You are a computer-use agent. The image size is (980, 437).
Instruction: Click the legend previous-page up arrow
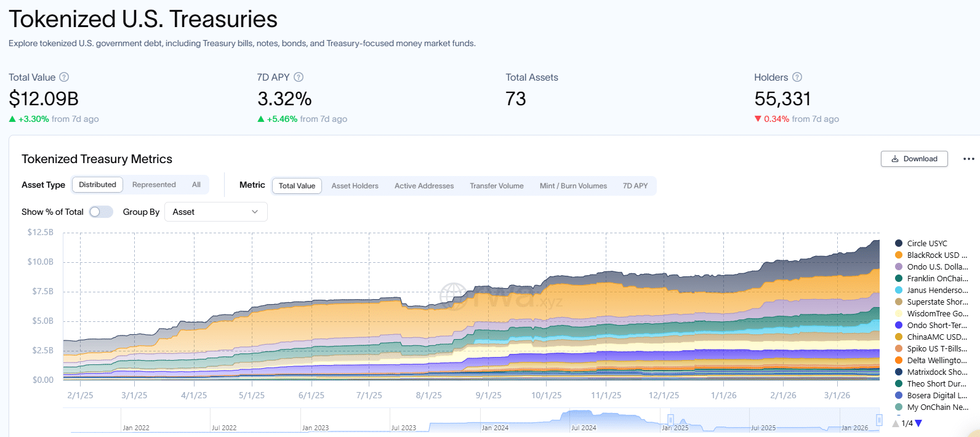(x=896, y=423)
